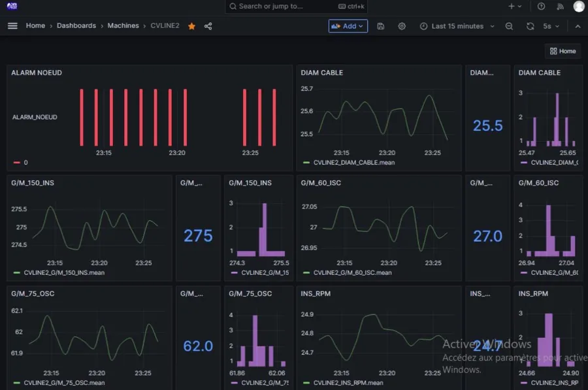This screenshot has width=588, height=390.
Task: Click green swatch of CVLINE2_DIAM_CABLE.mean legend
Action: click(306, 163)
